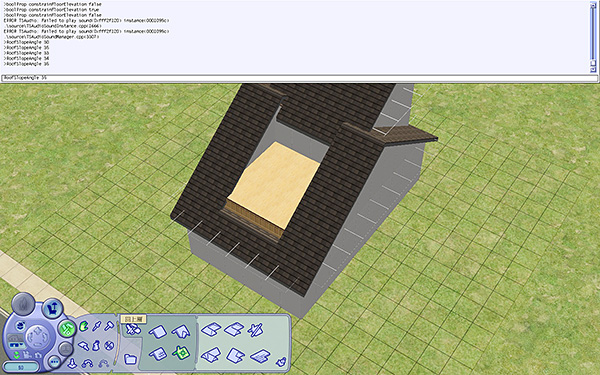Pick third roof piece in bottom row
This screenshot has width=600, height=375.
pos(261,355)
